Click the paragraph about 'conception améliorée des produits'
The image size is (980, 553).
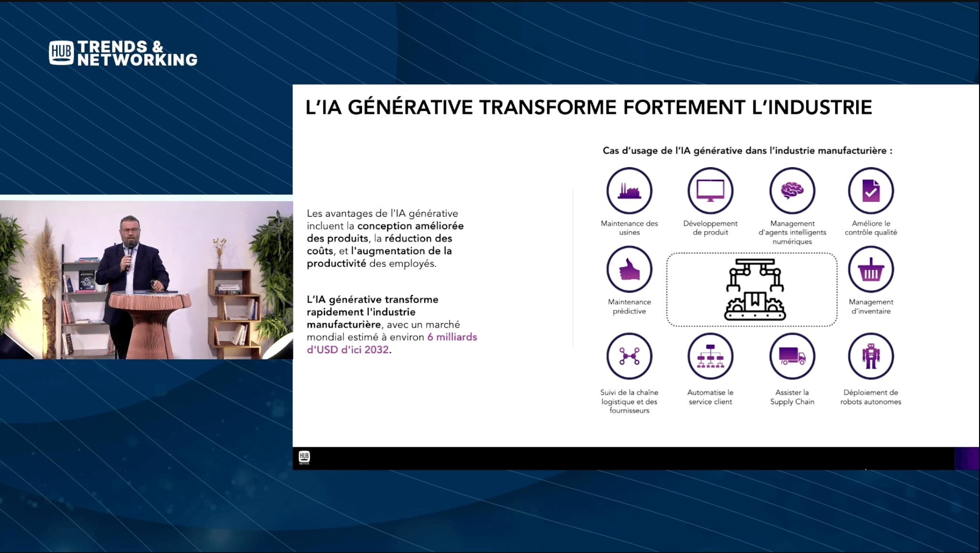385,238
